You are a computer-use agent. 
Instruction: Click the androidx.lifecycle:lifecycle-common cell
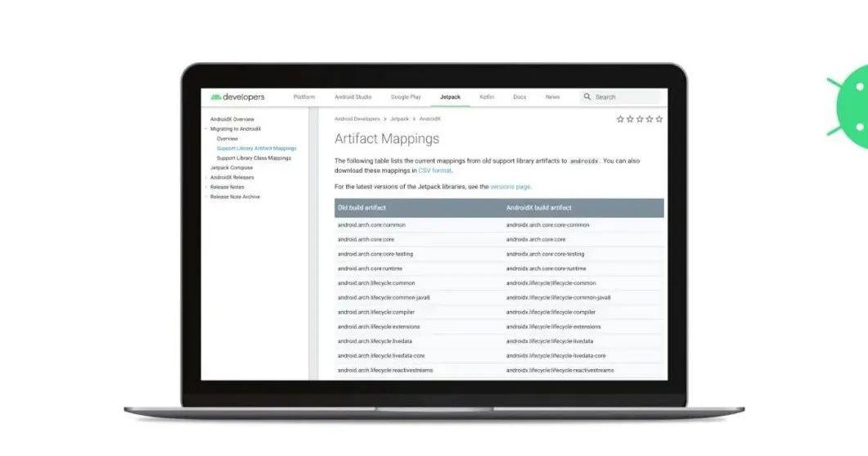tap(551, 283)
